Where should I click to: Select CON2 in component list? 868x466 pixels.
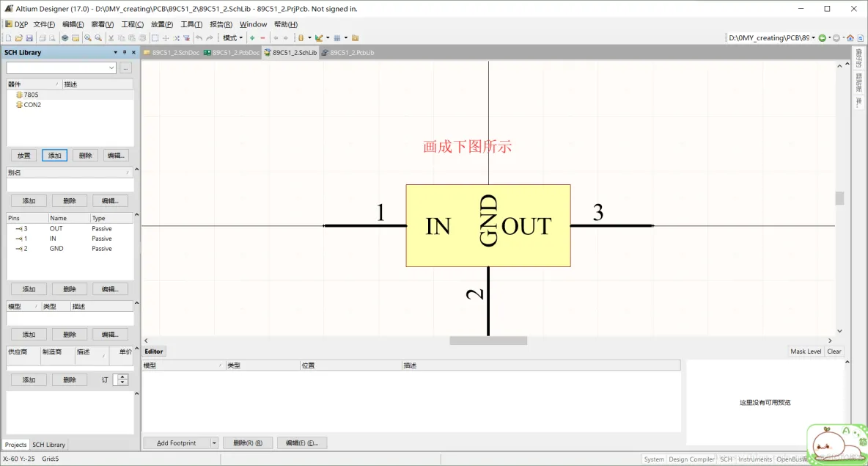32,105
